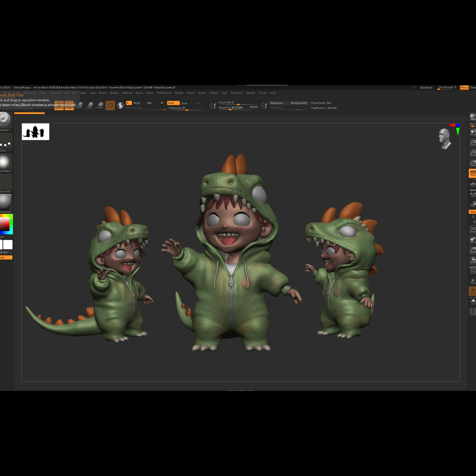Toggle the Draw mode button

click(69, 106)
